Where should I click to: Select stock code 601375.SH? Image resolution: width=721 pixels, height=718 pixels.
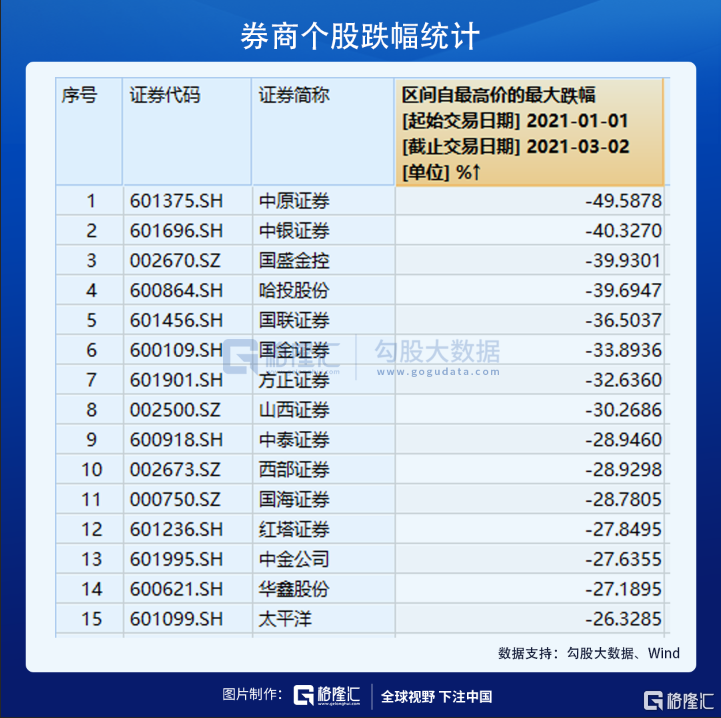tap(176, 201)
